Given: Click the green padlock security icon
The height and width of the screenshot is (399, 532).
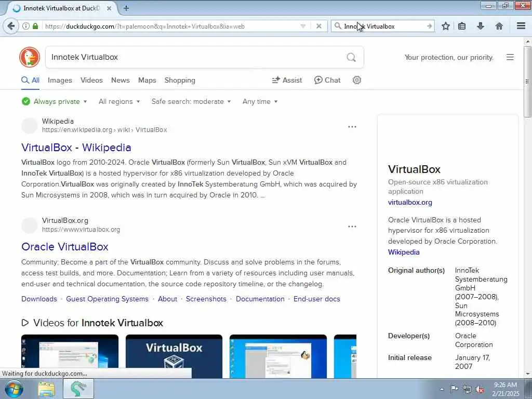Looking at the screenshot, I should (x=35, y=26).
